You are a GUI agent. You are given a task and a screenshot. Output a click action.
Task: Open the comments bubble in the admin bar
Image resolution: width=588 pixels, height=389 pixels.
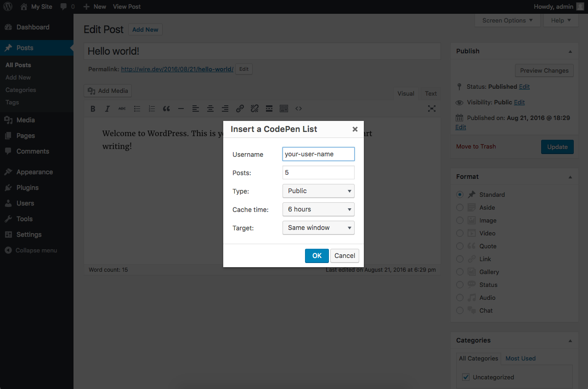[x=67, y=6]
